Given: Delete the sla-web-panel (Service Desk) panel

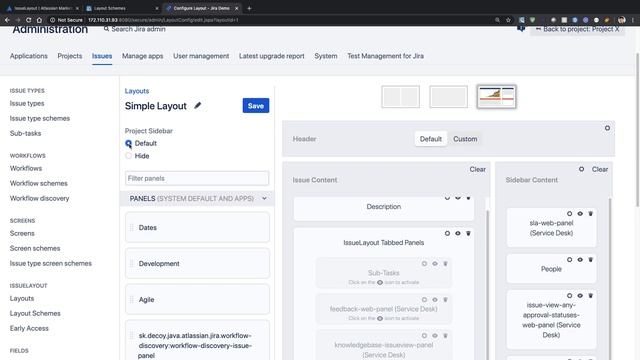Looking at the screenshot, I should [x=591, y=213].
